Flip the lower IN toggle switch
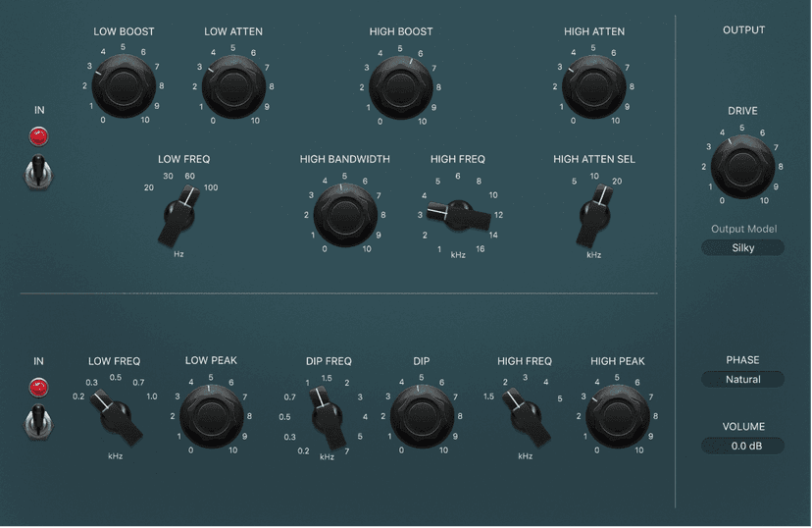The image size is (812, 528). pyautogui.click(x=38, y=422)
